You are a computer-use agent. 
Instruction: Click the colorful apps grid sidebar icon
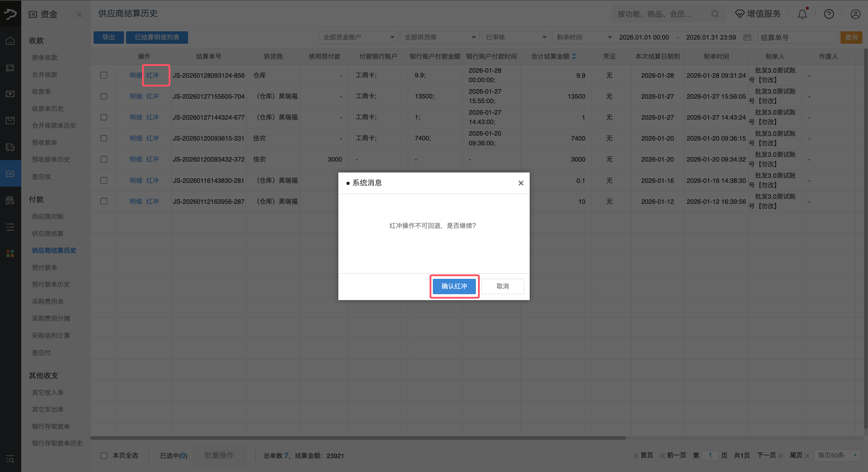point(10,253)
